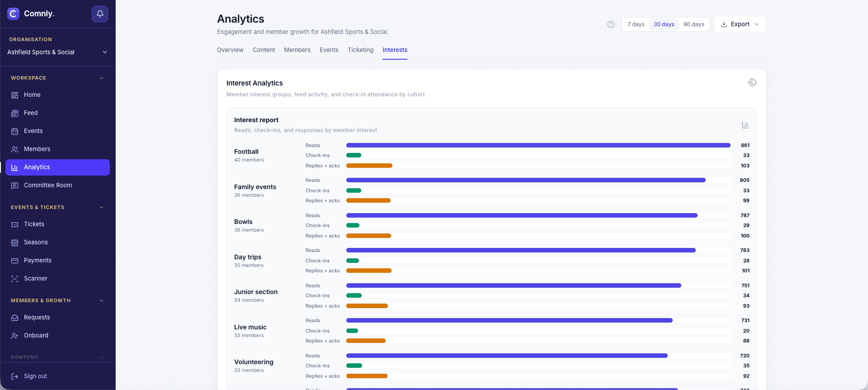This screenshot has height=390, width=868.
Task: Click the Bowls Replies + acks bar
Action: [368, 236]
